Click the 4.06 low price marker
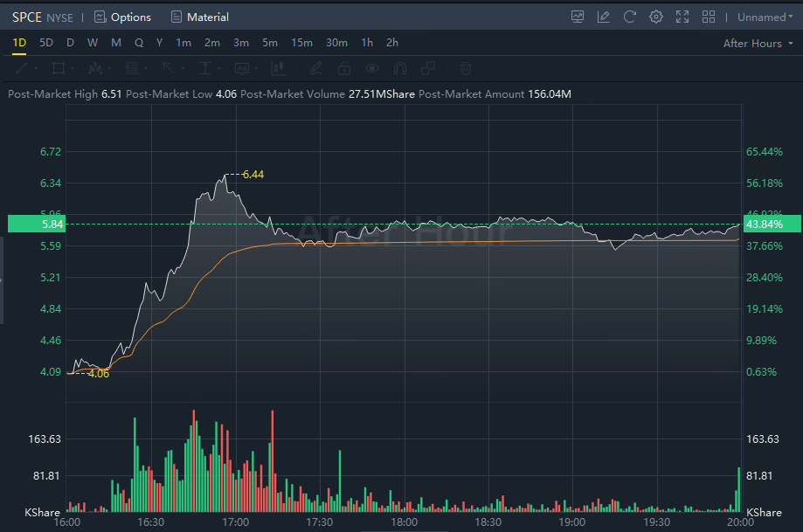The image size is (803, 532). pos(99,374)
